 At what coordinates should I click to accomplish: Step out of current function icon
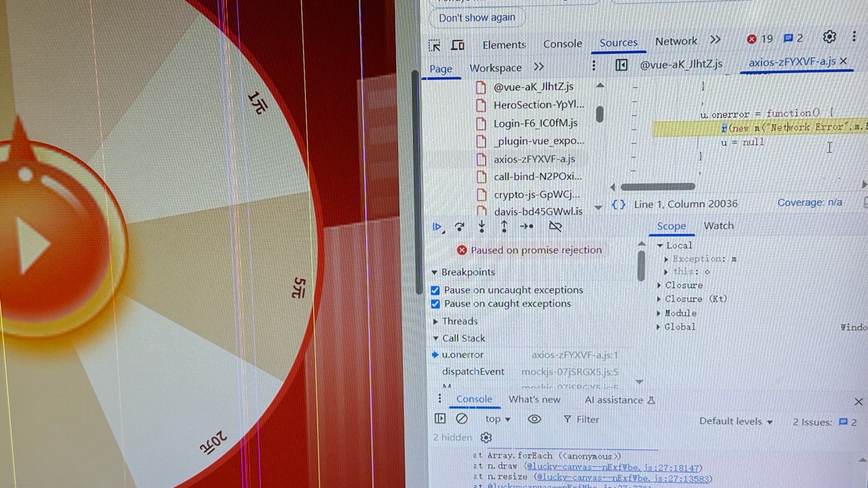coord(504,226)
